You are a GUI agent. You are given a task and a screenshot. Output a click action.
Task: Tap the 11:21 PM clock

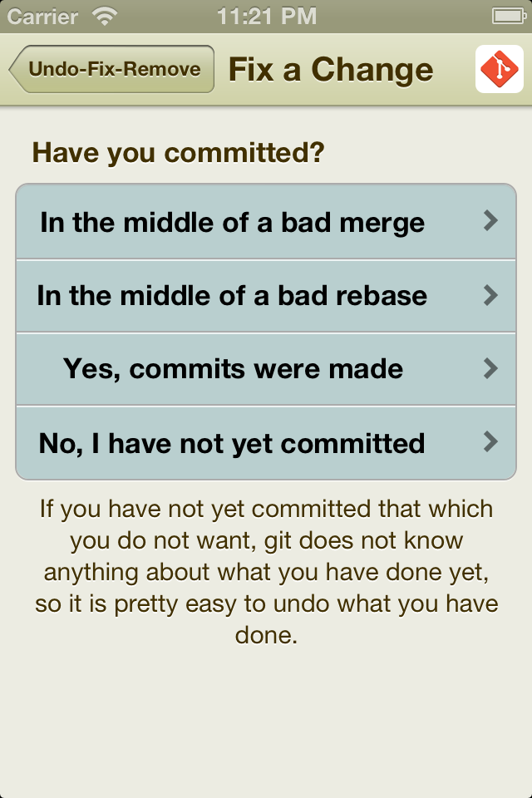click(x=266, y=16)
